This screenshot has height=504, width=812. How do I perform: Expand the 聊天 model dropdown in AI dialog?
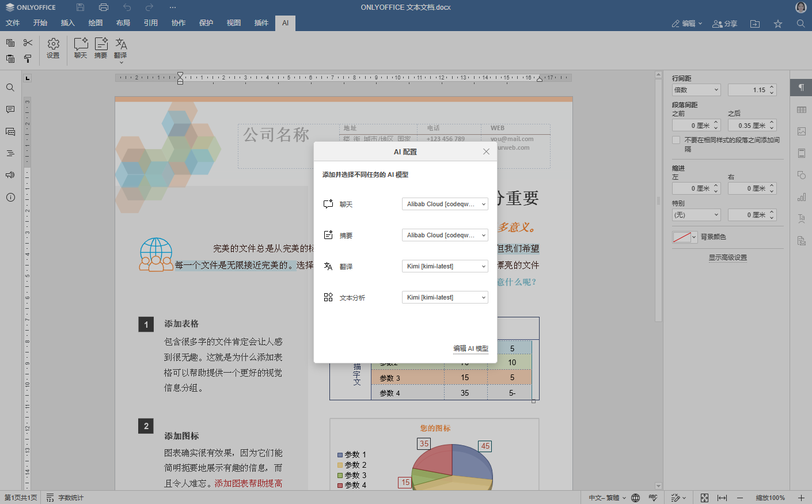[445, 204]
